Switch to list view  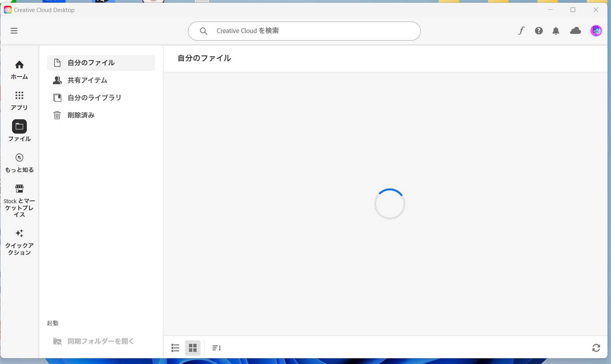tap(175, 348)
